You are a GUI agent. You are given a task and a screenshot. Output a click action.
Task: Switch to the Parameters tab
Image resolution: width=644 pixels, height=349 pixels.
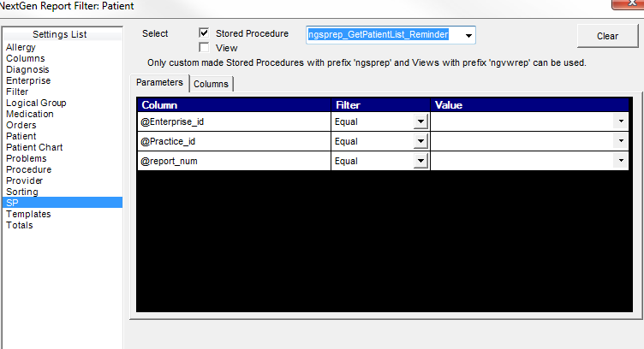159,82
